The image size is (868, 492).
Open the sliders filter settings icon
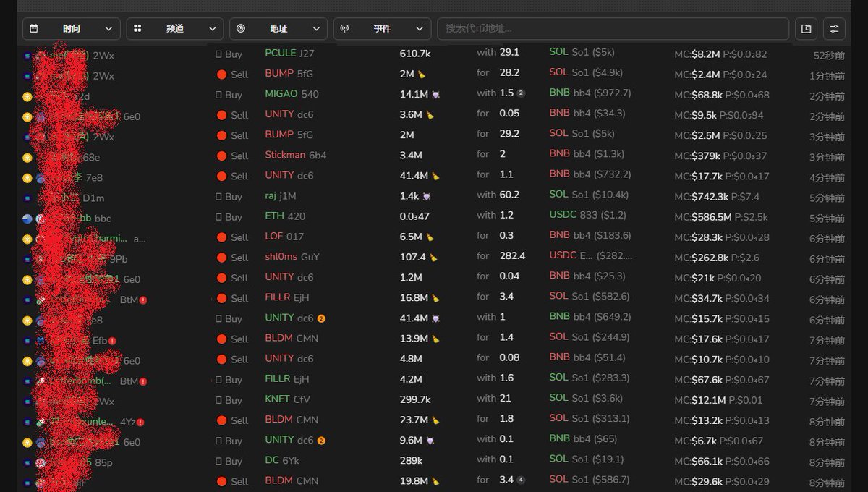834,29
